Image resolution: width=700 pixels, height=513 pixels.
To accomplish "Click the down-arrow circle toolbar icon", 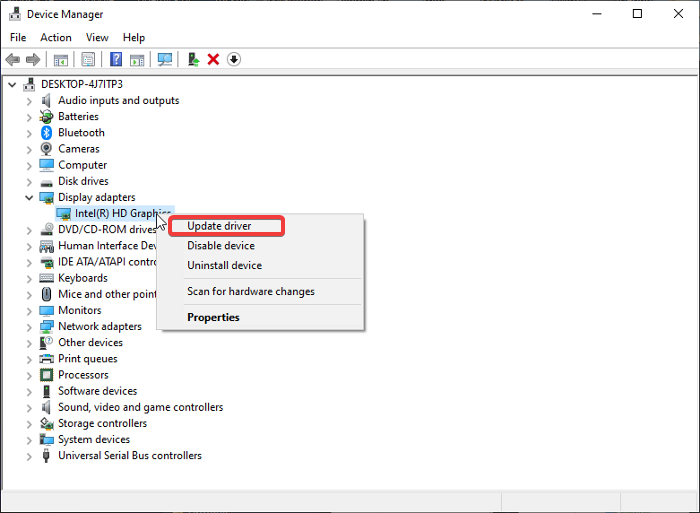I will click(x=234, y=60).
